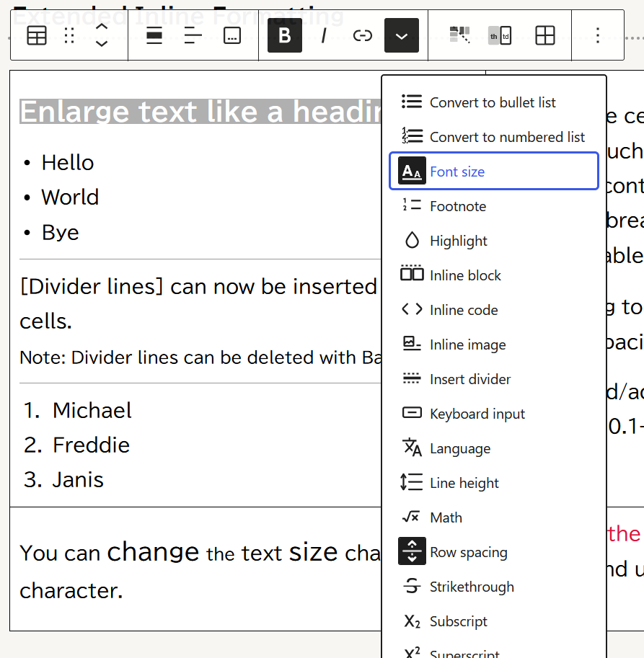The image size is (644, 658).
Task: Collapse the more formatting dropdown arrow
Action: point(402,35)
